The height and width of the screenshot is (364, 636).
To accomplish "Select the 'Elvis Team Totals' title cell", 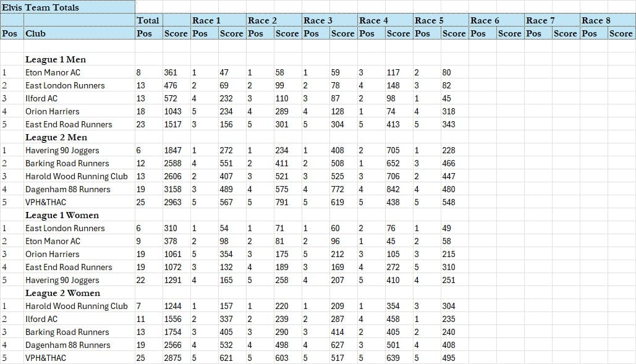I will pos(68,7).
